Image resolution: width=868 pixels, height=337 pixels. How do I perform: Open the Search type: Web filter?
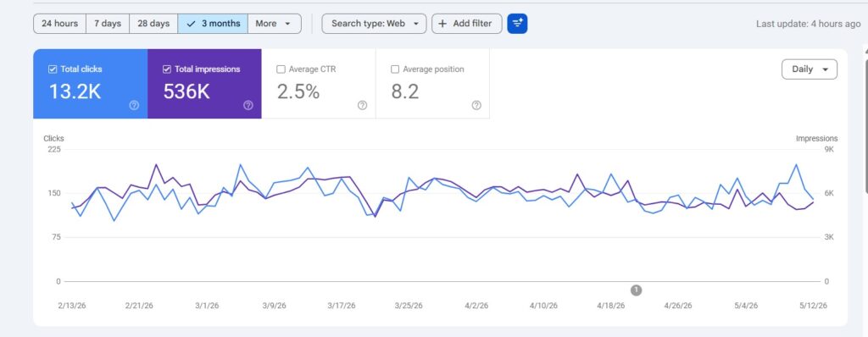[x=374, y=24]
